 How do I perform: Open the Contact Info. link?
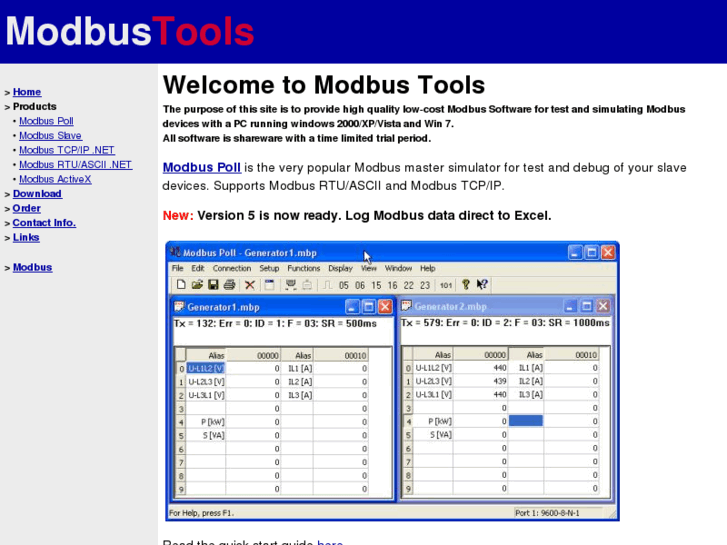[x=44, y=223]
